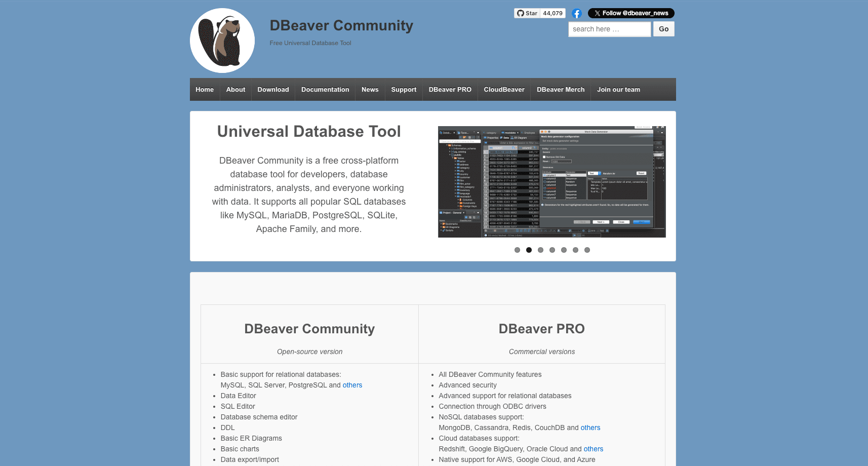Click the GitHub star count 44,079
This screenshot has height=466, width=868.
point(553,13)
